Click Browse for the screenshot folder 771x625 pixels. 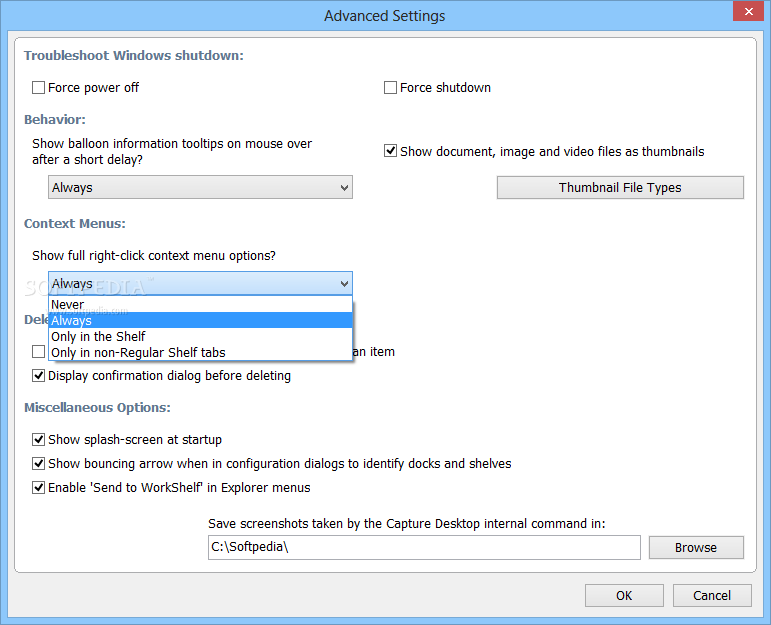pyautogui.click(x=696, y=547)
